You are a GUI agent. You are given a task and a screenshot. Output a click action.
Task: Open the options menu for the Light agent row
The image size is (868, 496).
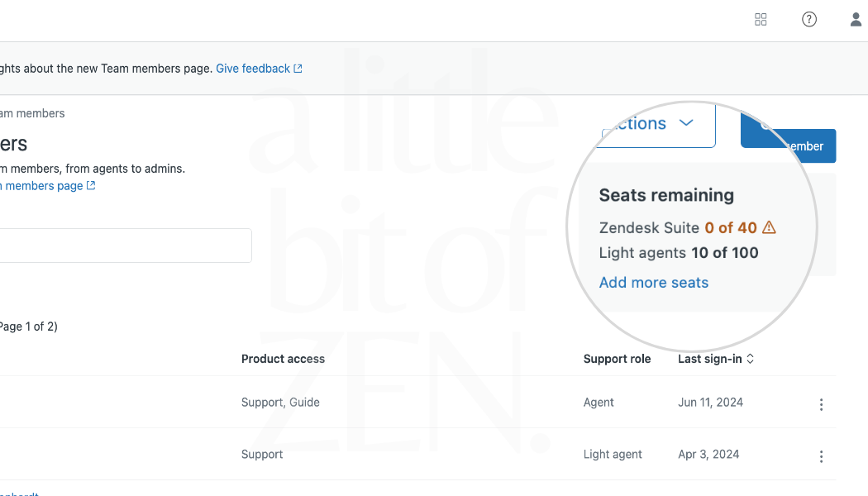(x=821, y=456)
